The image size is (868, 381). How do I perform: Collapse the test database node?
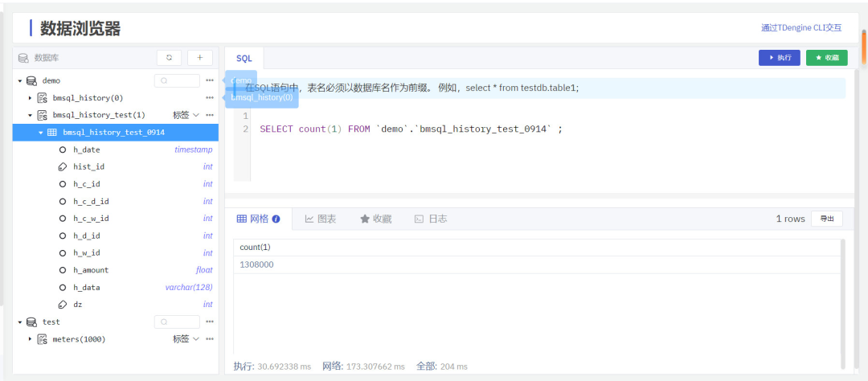pos(20,322)
